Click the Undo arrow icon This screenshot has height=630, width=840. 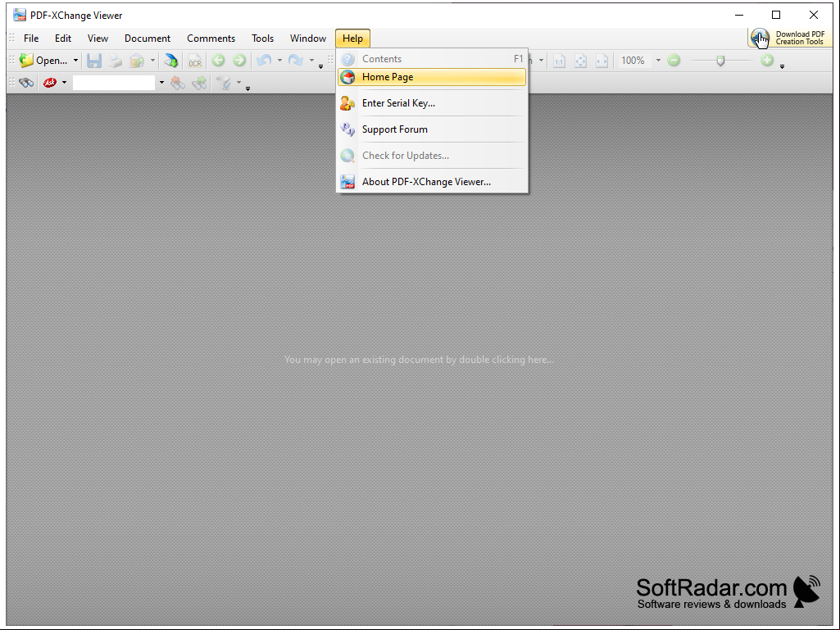pyautogui.click(x=264, y=61)
